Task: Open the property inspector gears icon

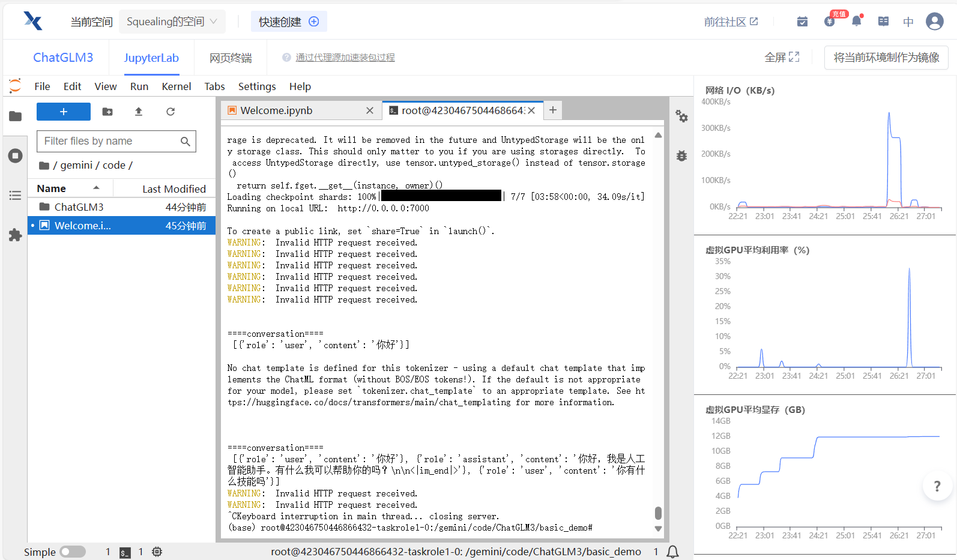Action: click(x=681, y=116)
